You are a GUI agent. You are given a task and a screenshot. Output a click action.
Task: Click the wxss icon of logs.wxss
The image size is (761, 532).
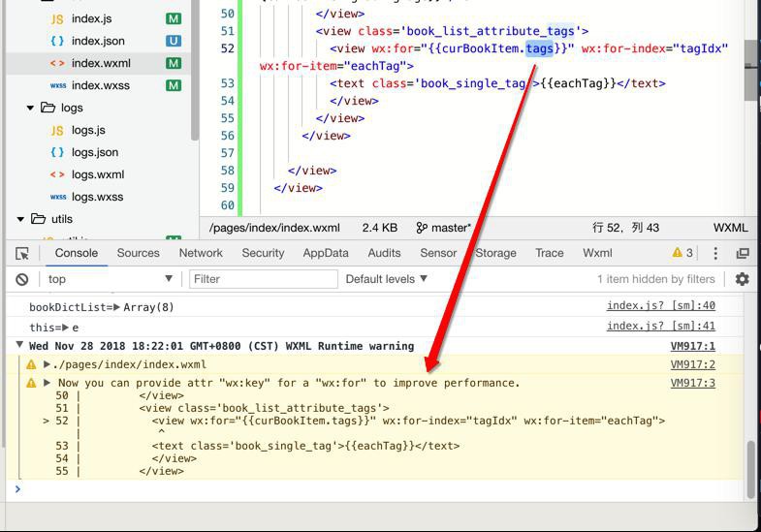58,197
